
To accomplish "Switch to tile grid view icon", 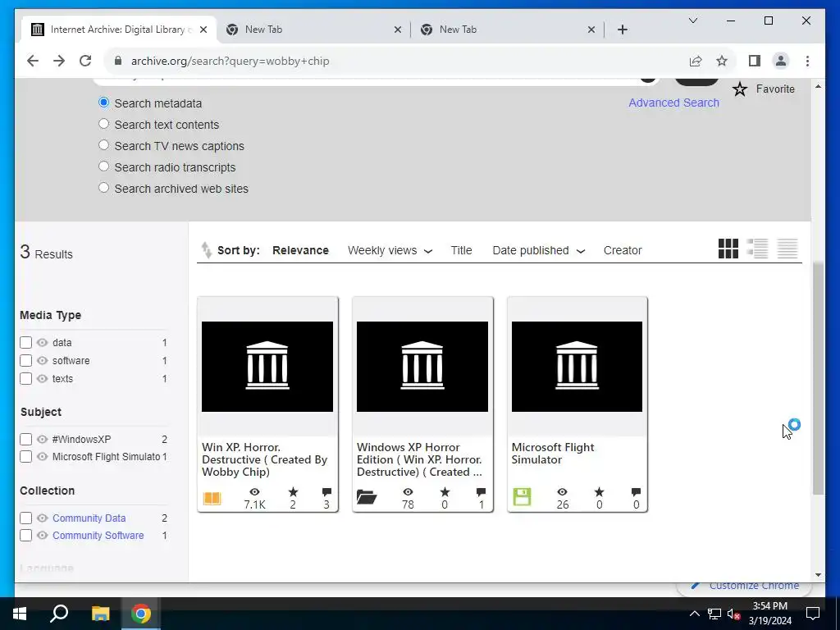I will [x=728, y=249].
